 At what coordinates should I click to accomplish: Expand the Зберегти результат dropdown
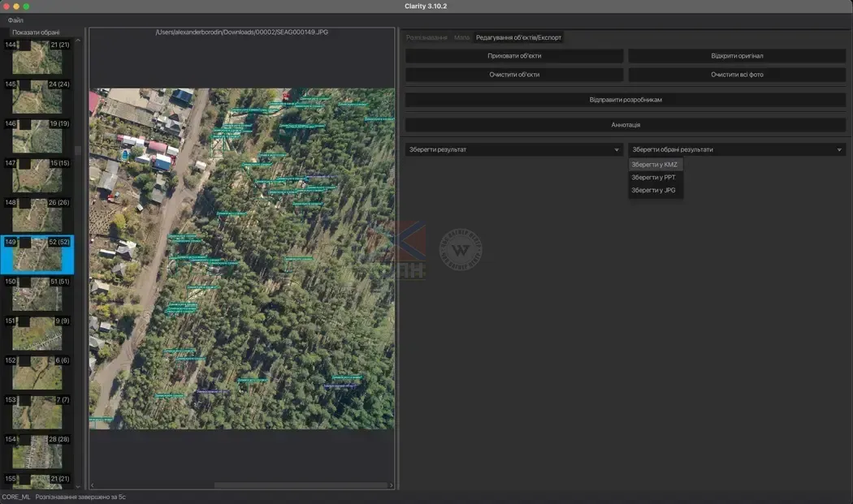(514, 149)
